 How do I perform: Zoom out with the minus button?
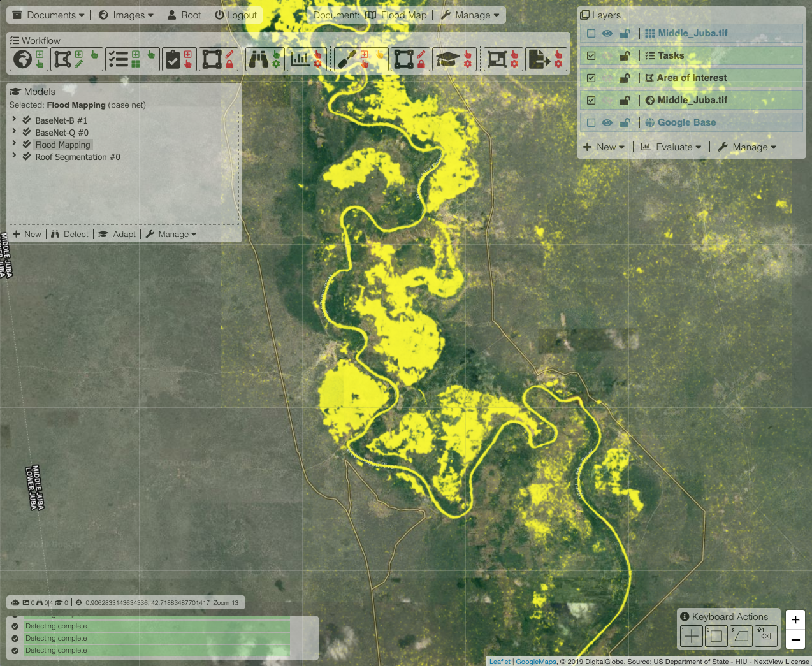point(795,639)
